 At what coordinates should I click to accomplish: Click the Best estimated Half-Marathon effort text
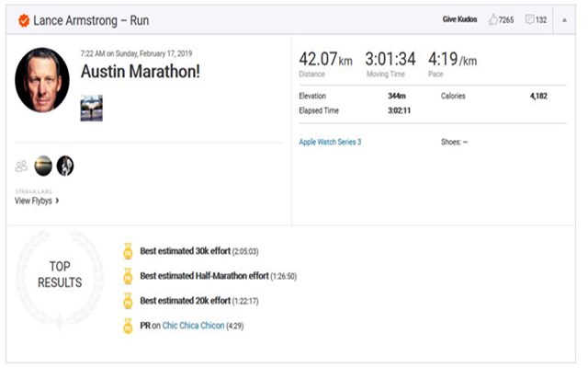click(x=204, y=276)
